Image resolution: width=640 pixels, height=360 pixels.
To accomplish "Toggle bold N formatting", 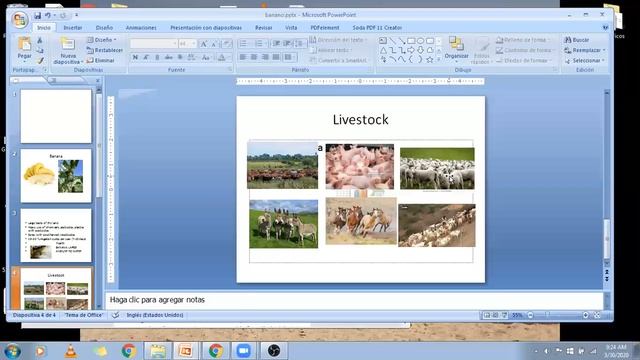I will [x=135, y=58].
